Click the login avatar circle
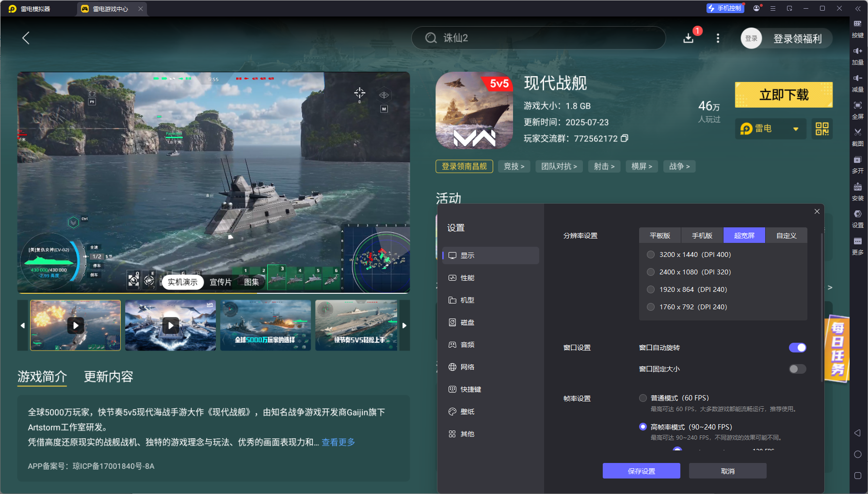Screen dimensions: 868x494 pyautogui.click(x=751, y=38)
